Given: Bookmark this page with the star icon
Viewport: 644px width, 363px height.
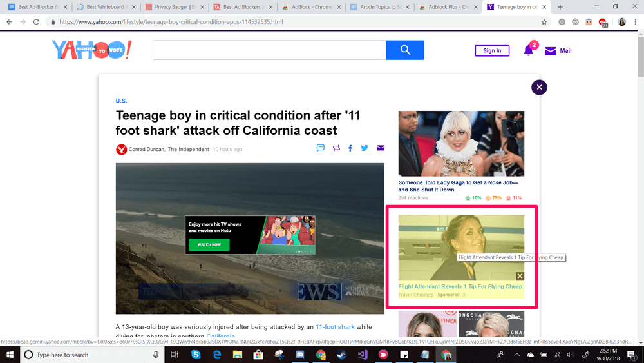Looking at the screenshot, I should pos(544,22).
